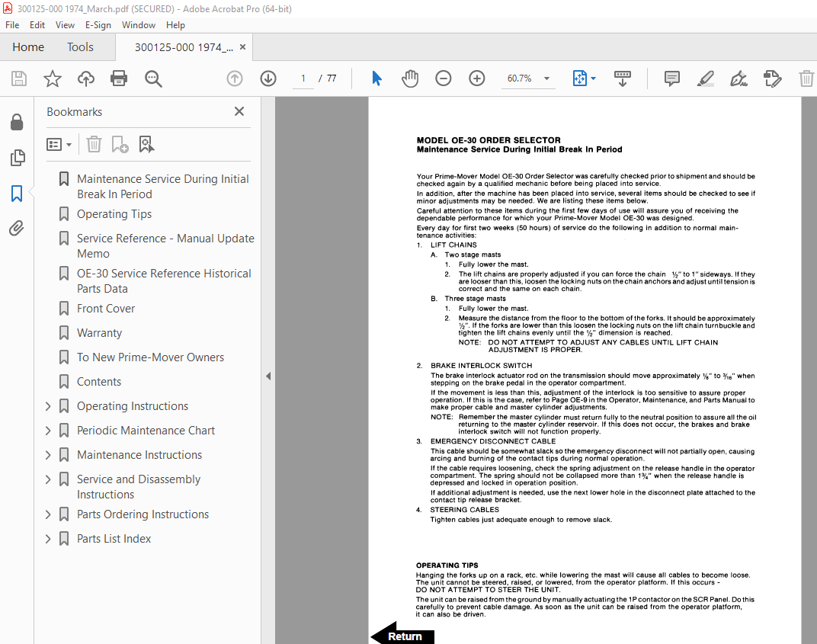
Task: Expand the Parts List Index bookmark
Action: pyautogui.click(x=47, y=538)
